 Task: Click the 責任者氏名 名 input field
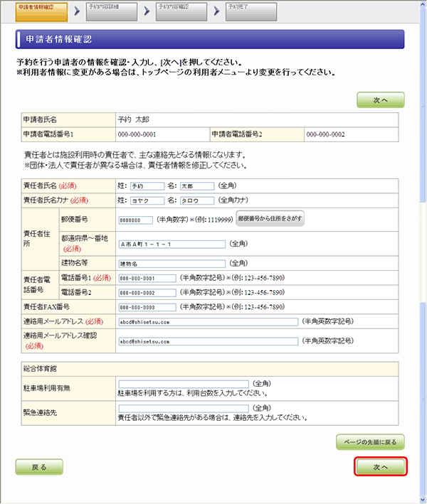coord(197,186)
